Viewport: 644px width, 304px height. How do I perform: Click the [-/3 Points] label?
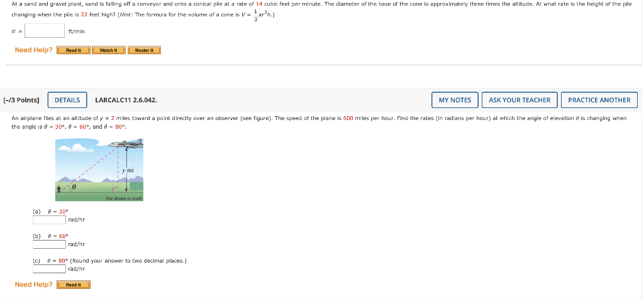pyautogui.click(x=21, y=100)
